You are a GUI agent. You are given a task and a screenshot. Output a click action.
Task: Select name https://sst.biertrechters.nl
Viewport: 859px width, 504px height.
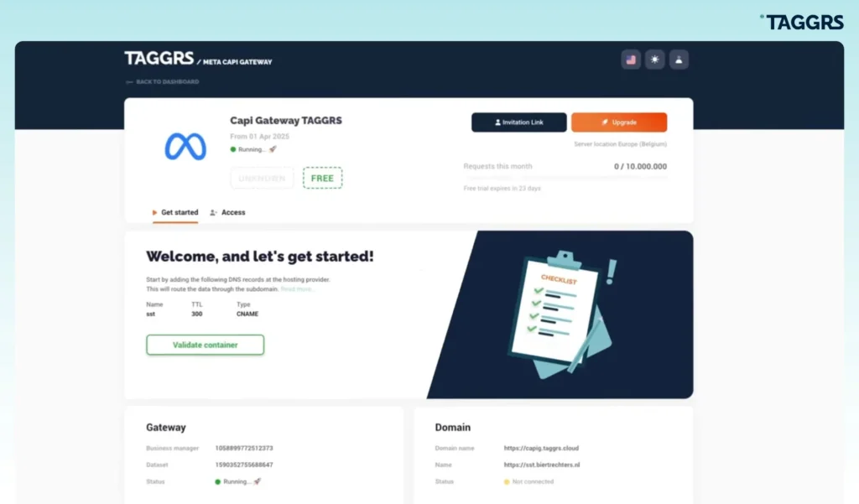pos(542,465)
